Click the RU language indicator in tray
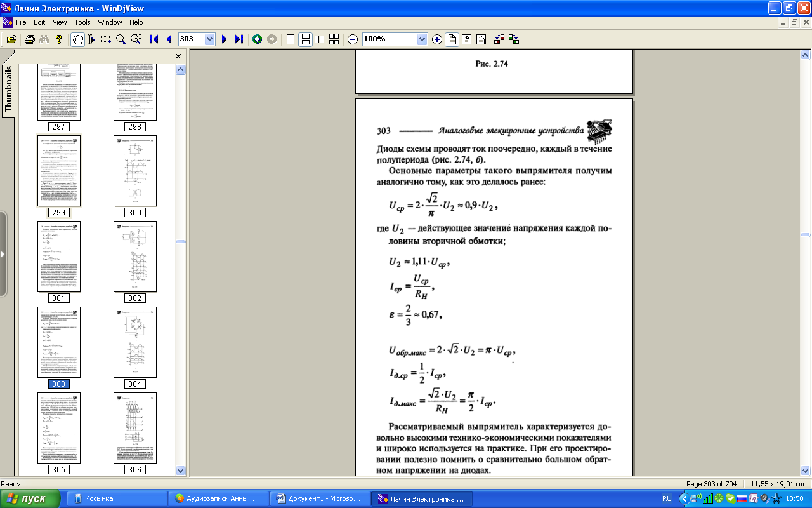Image resolution: width=812 pixels, height=508 pixels. pos(667,498)
